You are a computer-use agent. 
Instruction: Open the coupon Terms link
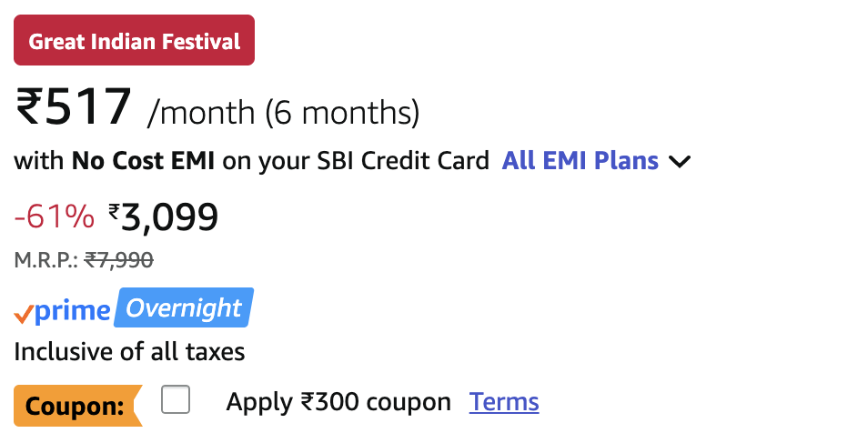504,402
